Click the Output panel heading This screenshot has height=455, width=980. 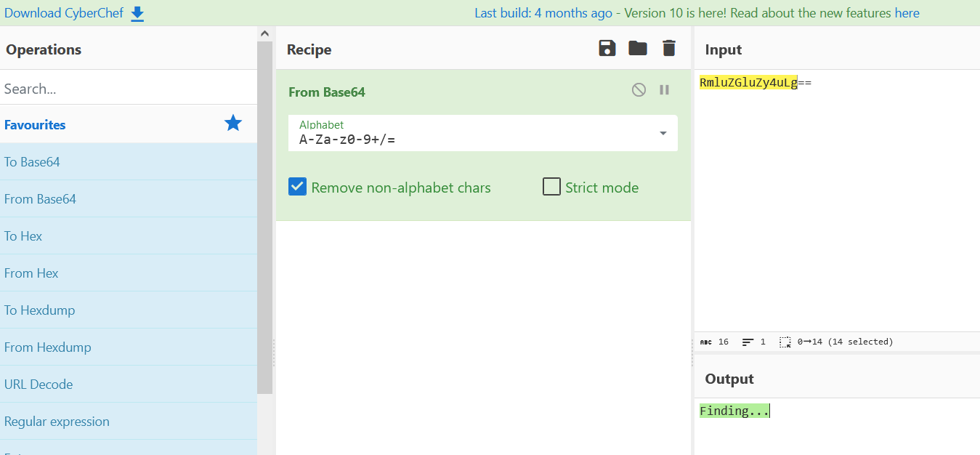point(729,379)
